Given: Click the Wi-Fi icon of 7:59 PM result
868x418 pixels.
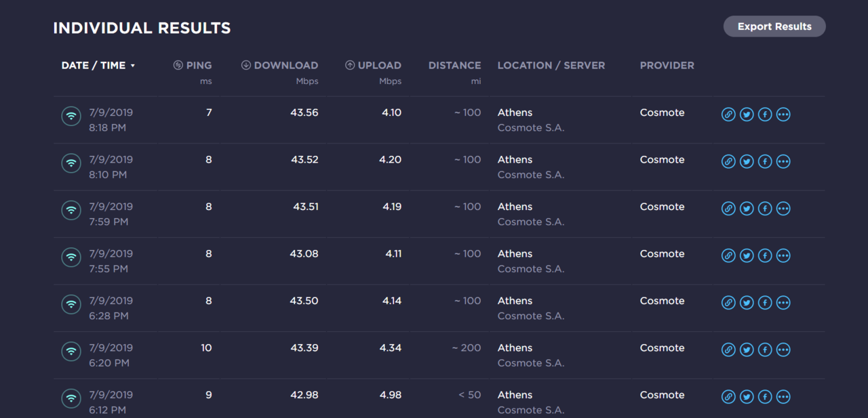Looking at the screenshot, I should click(71, 210).
